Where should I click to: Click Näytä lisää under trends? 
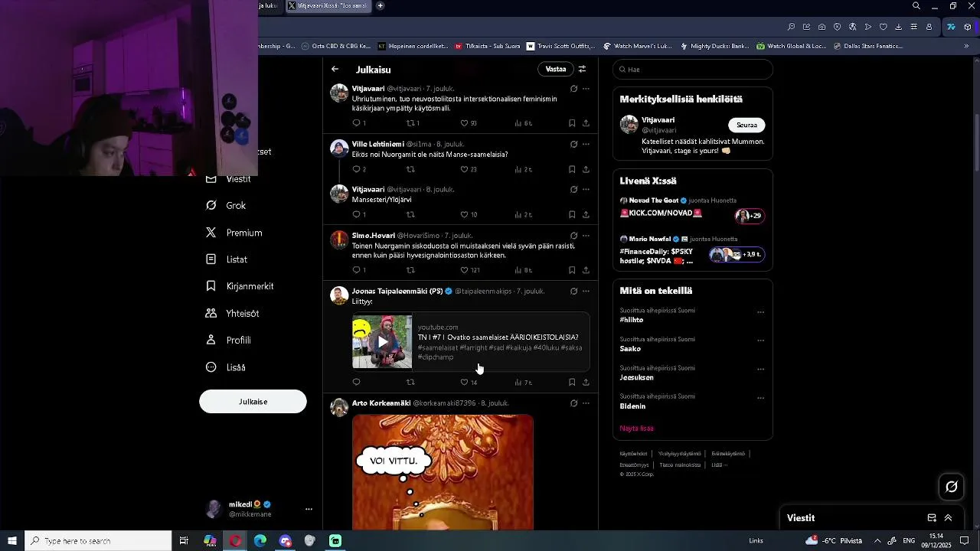point(637,429)
